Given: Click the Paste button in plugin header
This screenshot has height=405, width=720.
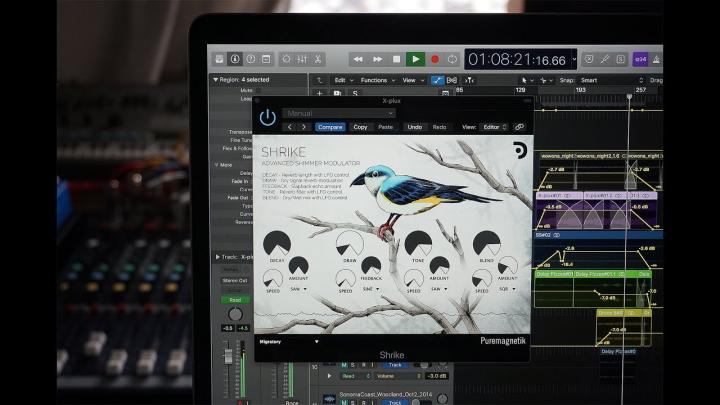Looking at the screenshot, I should tap(386, 127).
